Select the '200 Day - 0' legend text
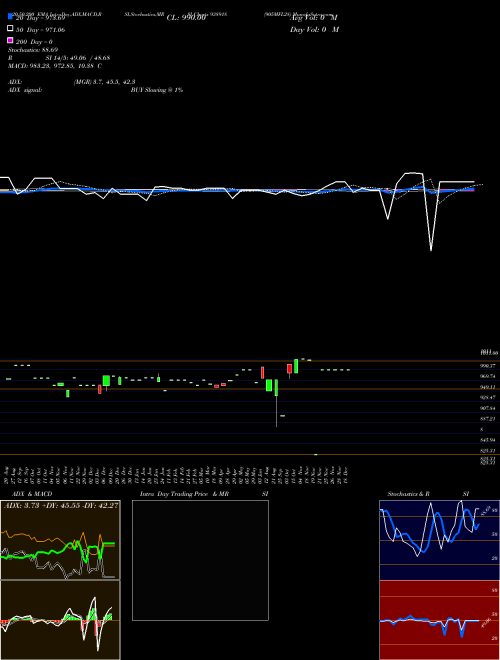This screenshot has width=500, height=660. pos(34,42)
